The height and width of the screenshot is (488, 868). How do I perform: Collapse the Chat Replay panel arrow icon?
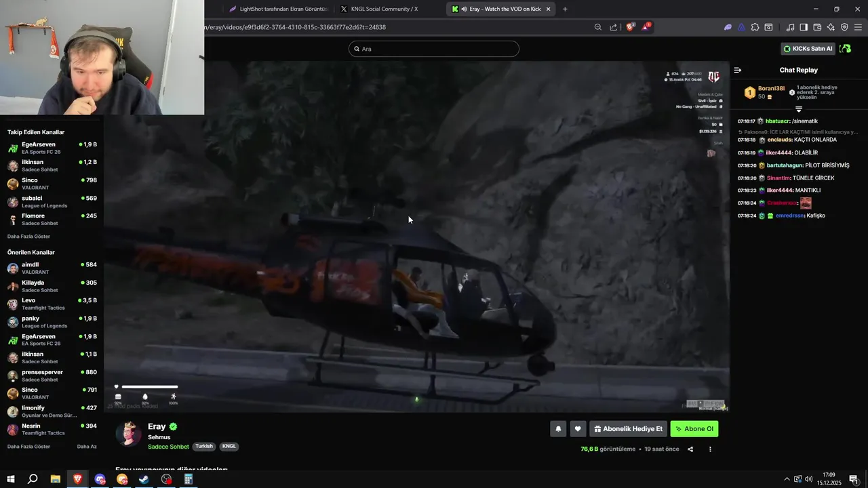tap(738, 70)
